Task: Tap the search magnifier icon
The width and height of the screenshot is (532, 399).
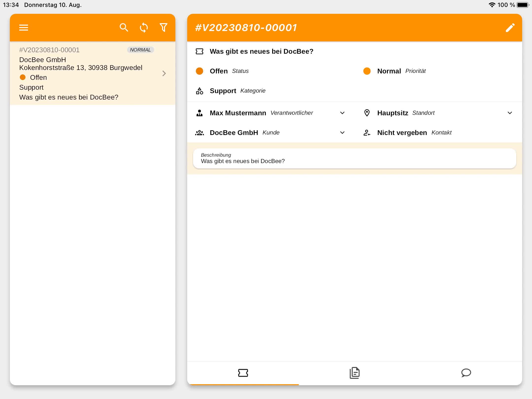Action: [x=124, y=28]
